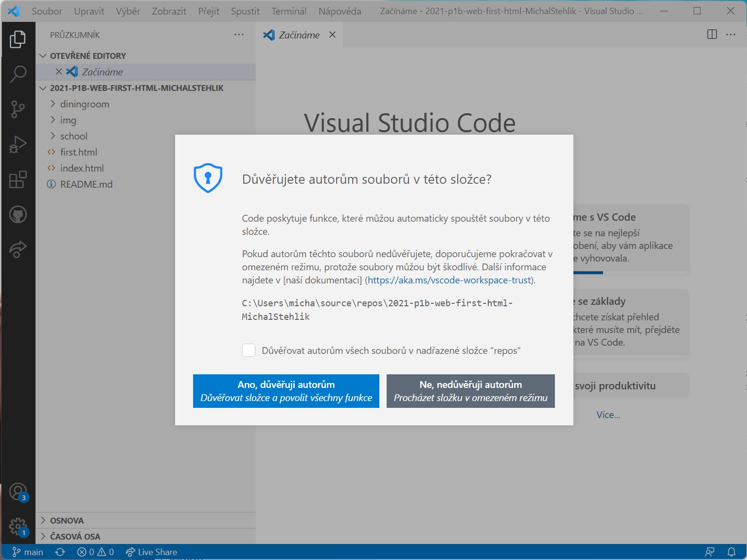Open the Extensions view icon
The width and height of the screenshot is (747, 560).
coord(18,179)
